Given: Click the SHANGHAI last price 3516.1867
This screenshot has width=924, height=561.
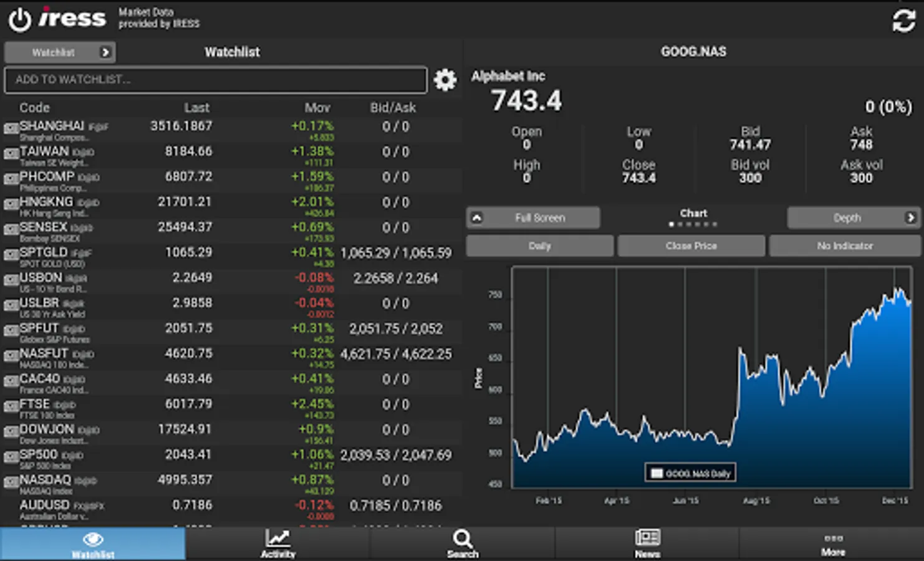Looking at the screenshot, I should (x=181, y=126).
